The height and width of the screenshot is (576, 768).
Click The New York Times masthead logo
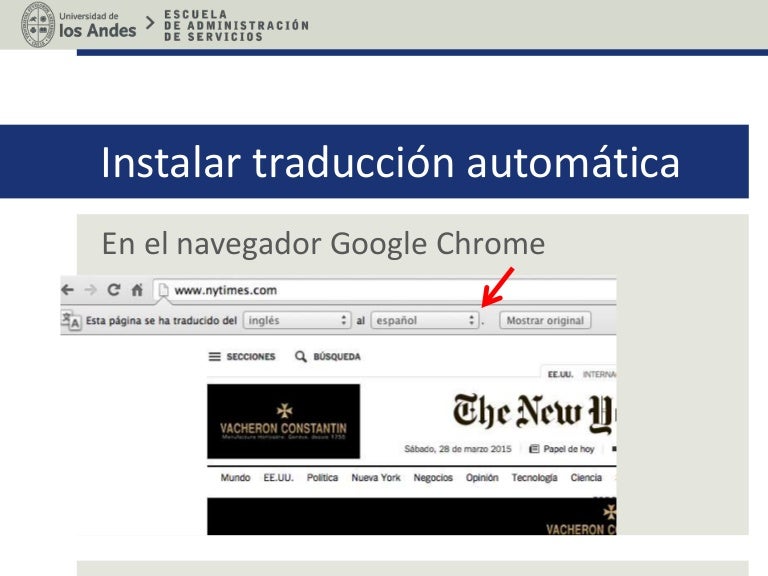click(534, 412)
